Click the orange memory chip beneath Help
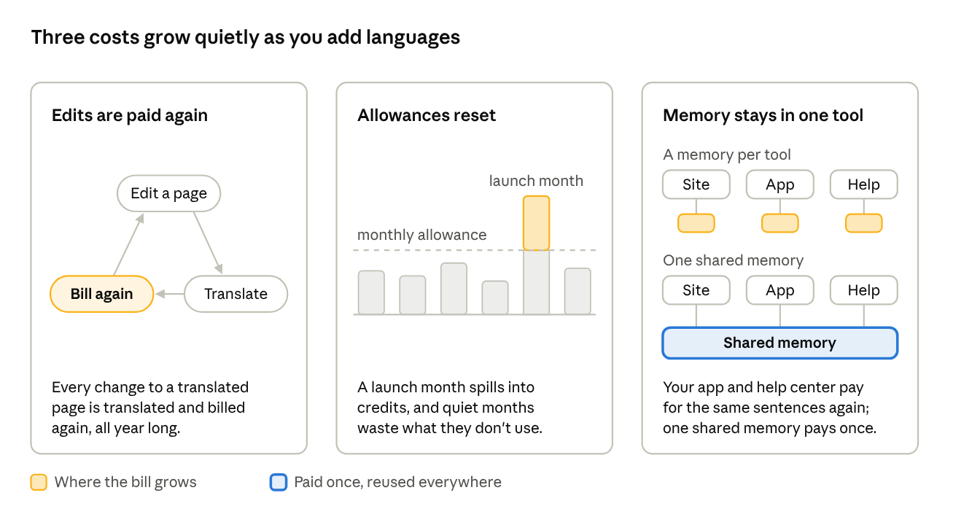 click(x=864, y=223)
